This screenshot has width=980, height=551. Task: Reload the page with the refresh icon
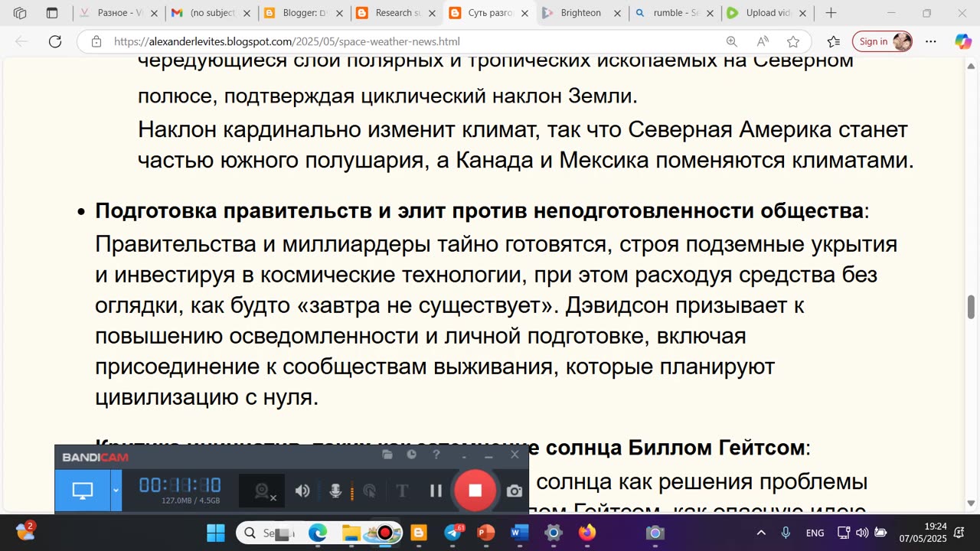(55, 41)
